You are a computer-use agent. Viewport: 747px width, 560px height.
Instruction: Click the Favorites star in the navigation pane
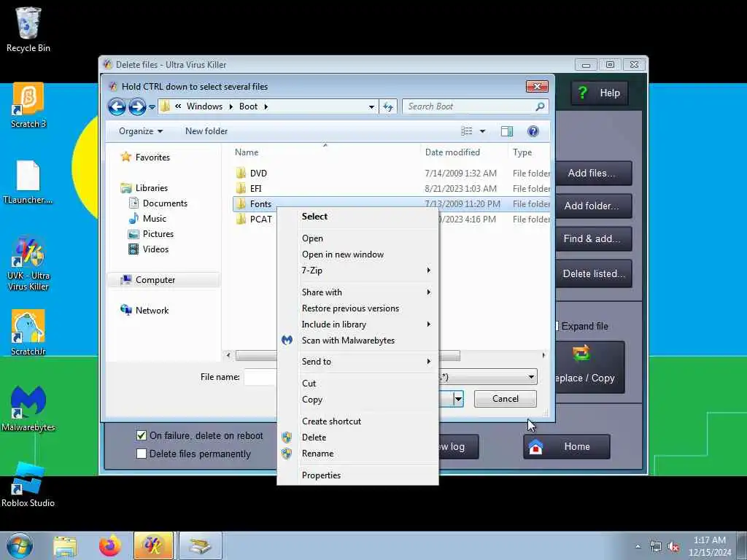pyautogui.click(x=125, y=157)
